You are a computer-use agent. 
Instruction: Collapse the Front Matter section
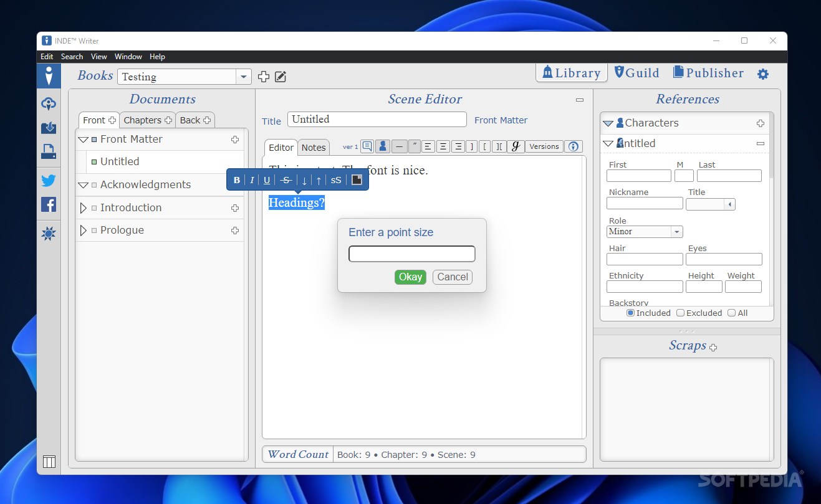point(83,140)
